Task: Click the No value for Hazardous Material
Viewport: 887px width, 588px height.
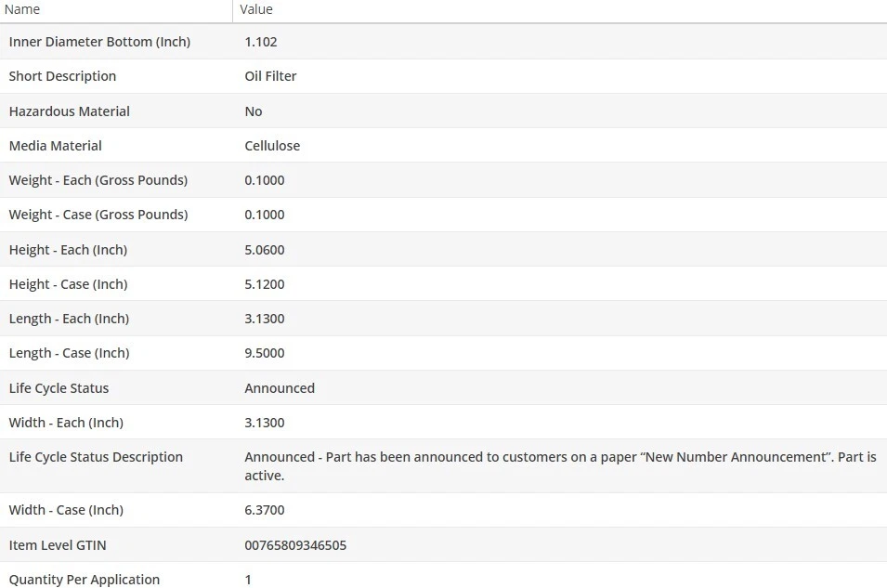Action: [x=254, y=111]
